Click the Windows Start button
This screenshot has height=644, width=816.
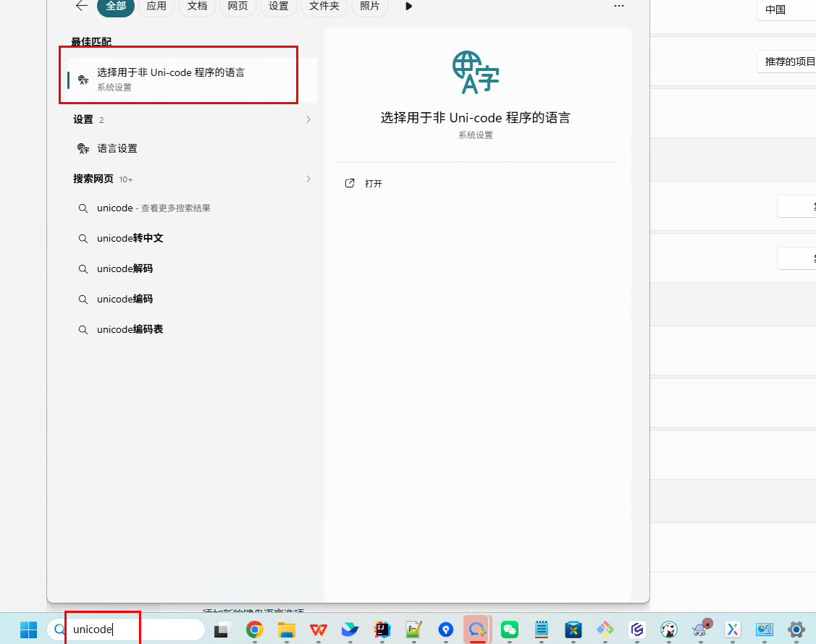[28, 630]
